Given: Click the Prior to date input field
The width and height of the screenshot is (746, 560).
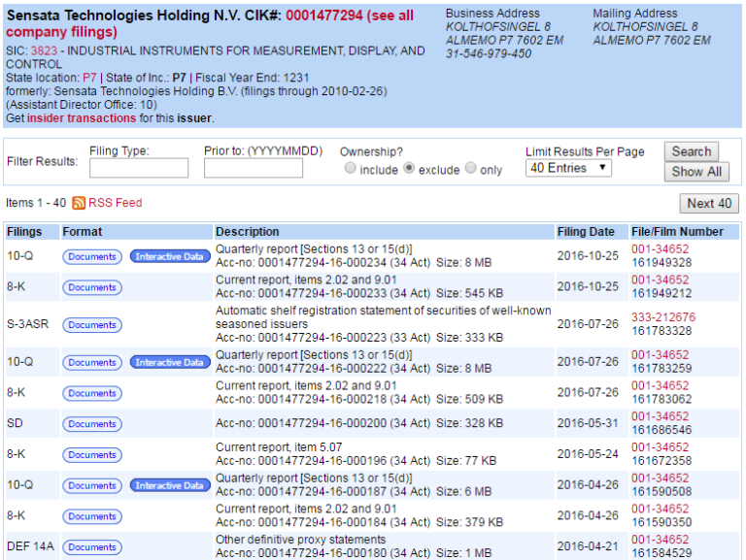Looking at the screenshot, I should coord(254,168).
